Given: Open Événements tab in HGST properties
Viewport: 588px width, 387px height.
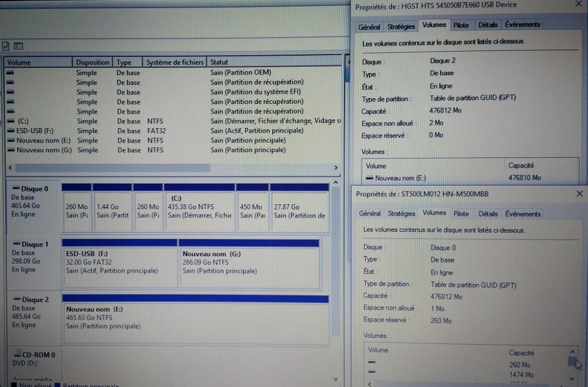Looking at the screenshot, I should 522,25.
